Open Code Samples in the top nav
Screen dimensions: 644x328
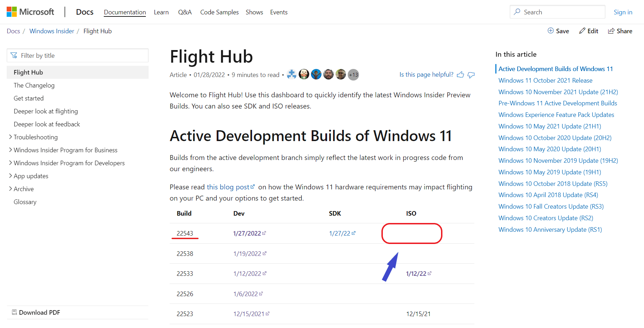click(219, 12)
